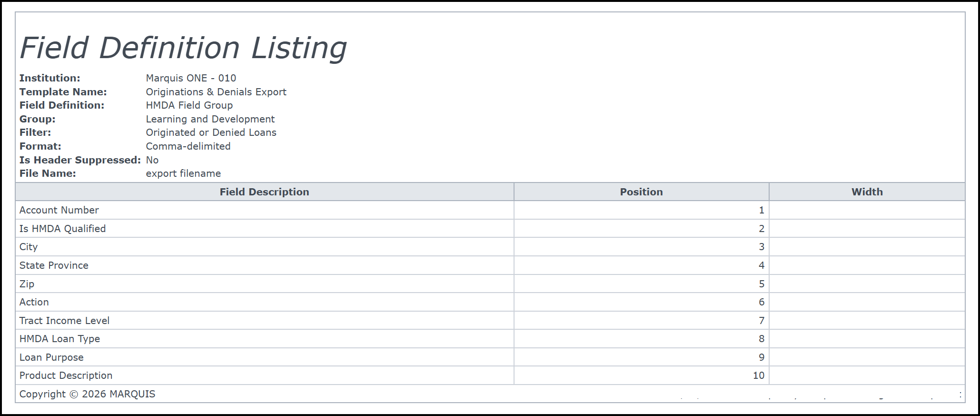Viewport: 980px width, 416px height.
Task: Click the City field row
Action: tap(490, 247)
